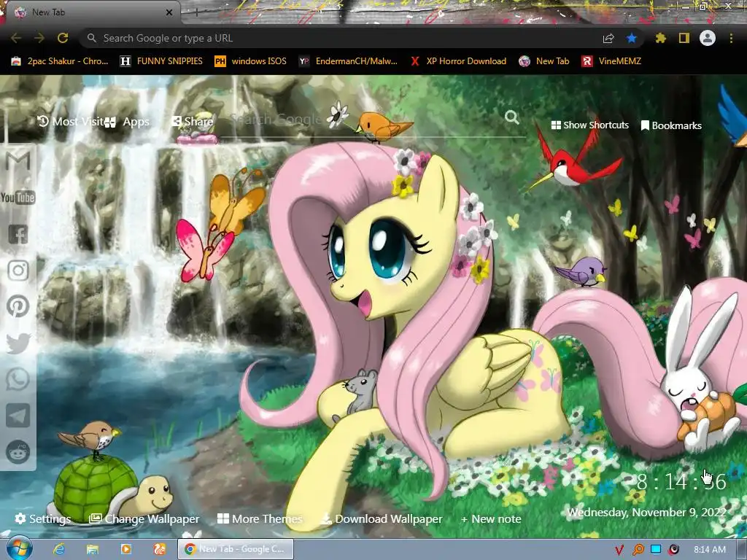Open More Themes
The height and width of the screenshot is (560, 747).
(260, 518)
